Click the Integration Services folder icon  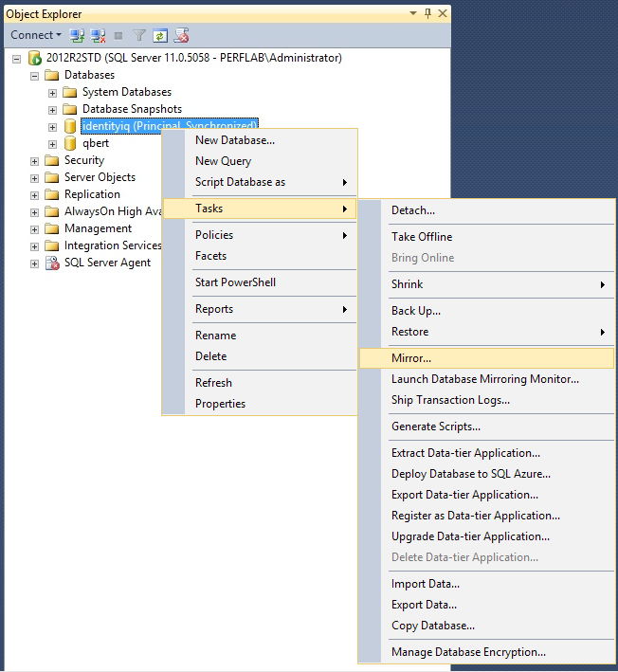click(52, 246)
